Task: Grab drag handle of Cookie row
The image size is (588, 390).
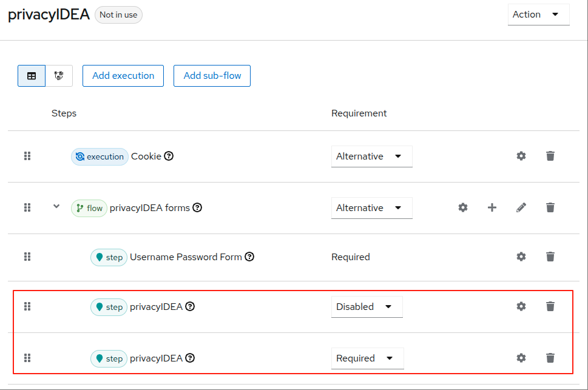Action: [x=27, y=156]
